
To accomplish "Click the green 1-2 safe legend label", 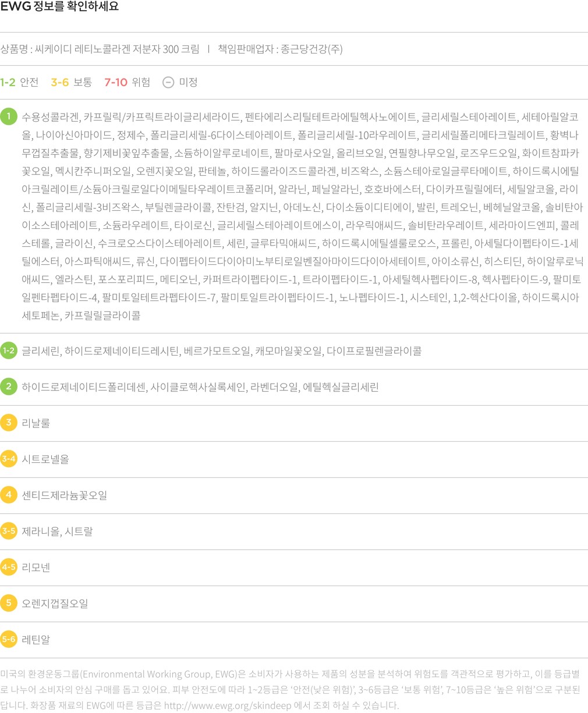I will tap(19, 82).
